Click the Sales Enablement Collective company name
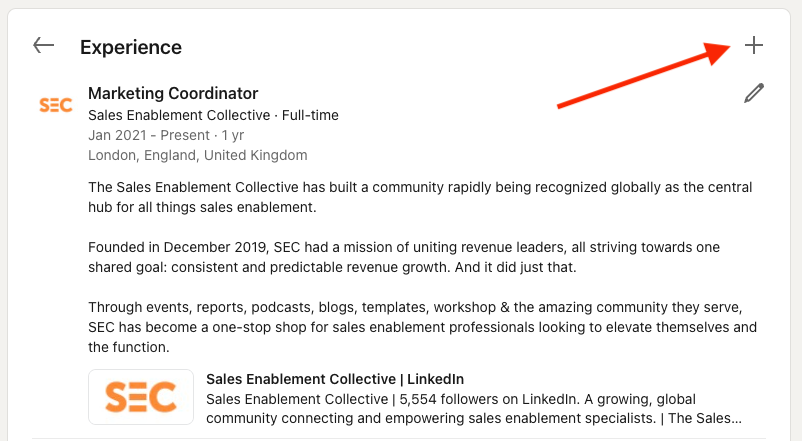 pyautogui.click(x=179, y=115)
